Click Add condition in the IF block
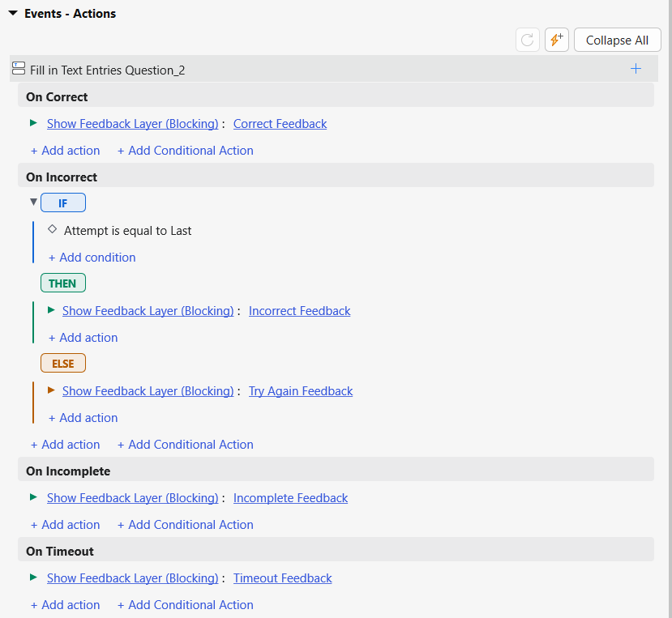Screen dimensions: 672x618 coord(92,258)
